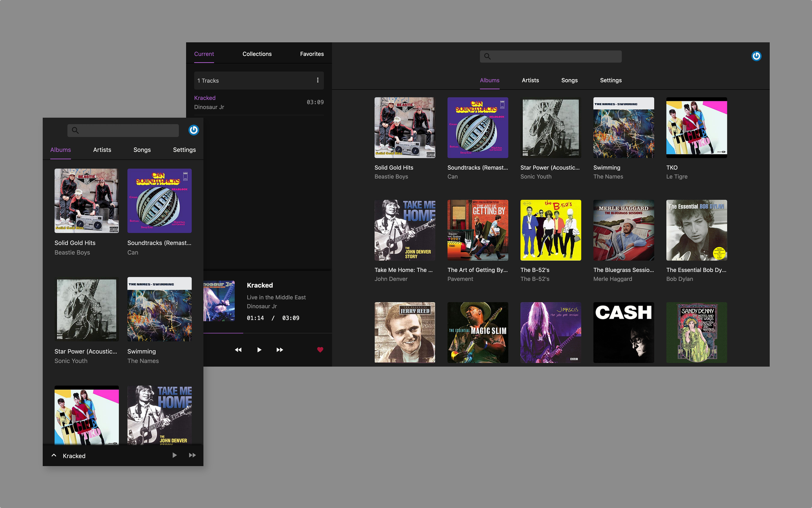This screenshot has height=508, width=812.
Task: Click the search magnifier in the small window
Action: [75, 130]
